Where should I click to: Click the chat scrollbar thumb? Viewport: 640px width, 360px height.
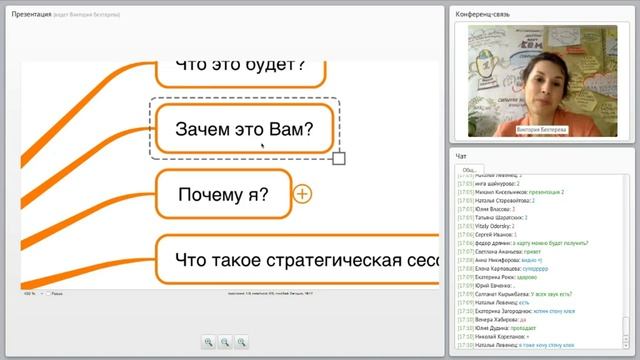tap(626, 326)
